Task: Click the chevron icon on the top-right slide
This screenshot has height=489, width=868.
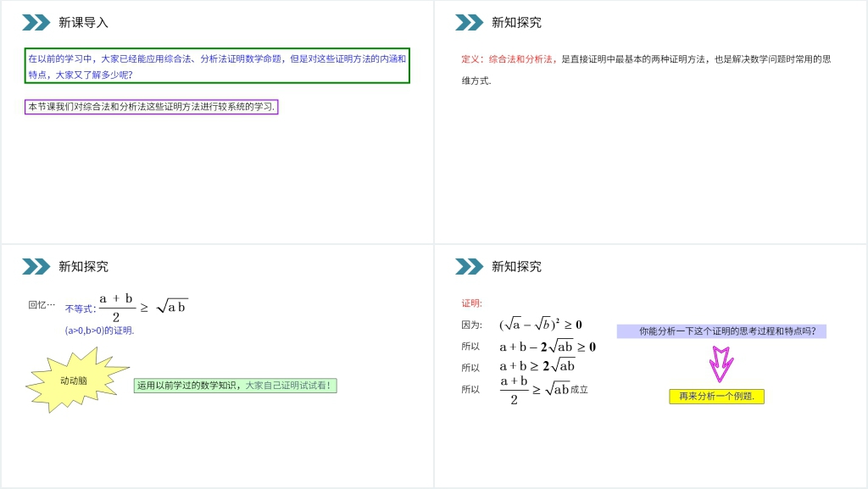Action: point(469,23)
